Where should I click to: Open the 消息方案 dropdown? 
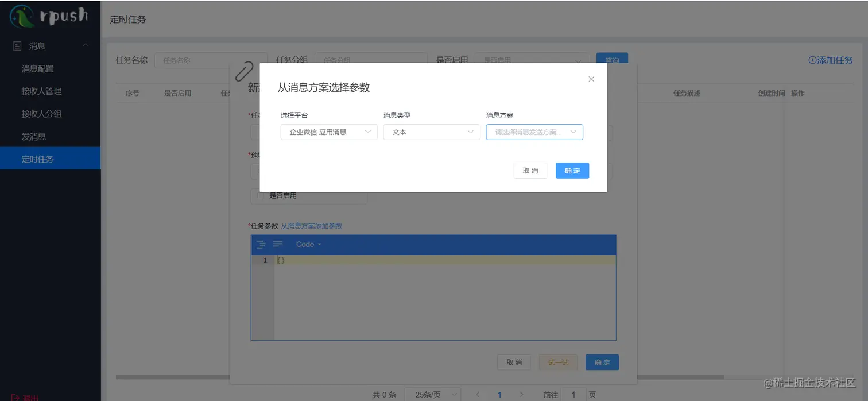tap(534, 132)
